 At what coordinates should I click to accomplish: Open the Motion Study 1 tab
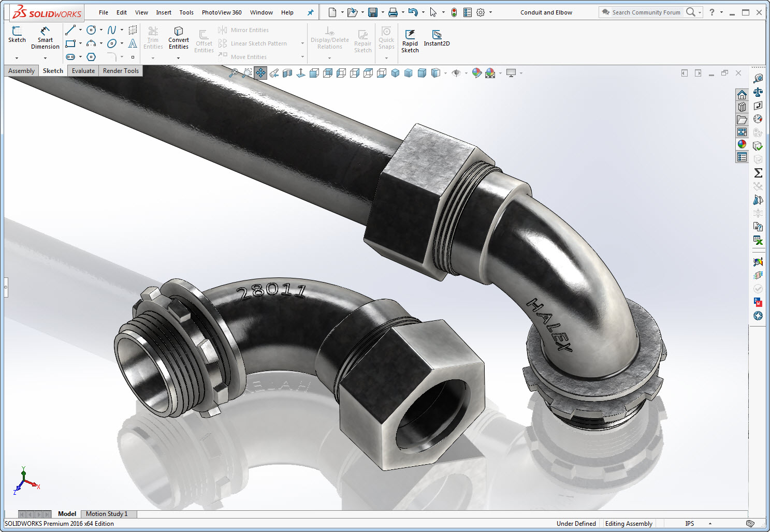click(107, 514)
